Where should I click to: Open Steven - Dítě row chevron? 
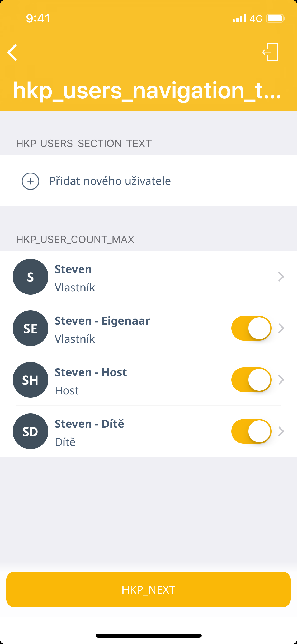pos(281,431)
